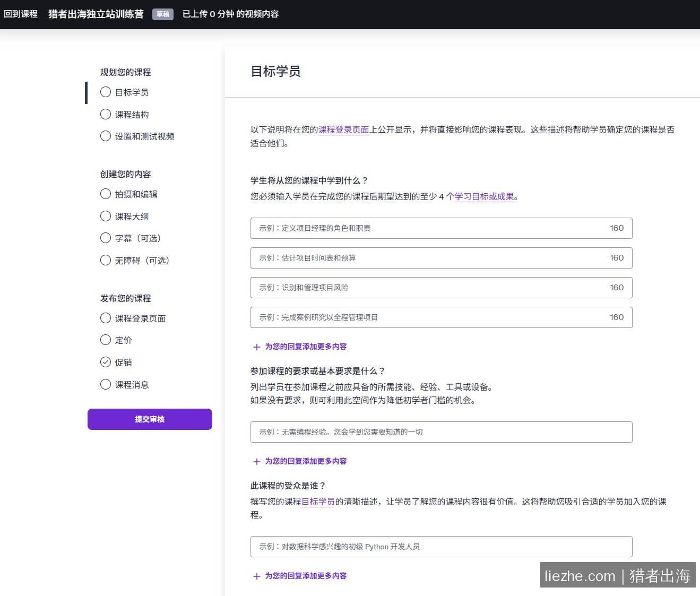
Task: Focus the 无需编程经验 requirements input field
Action: click(x=441, y=432)
